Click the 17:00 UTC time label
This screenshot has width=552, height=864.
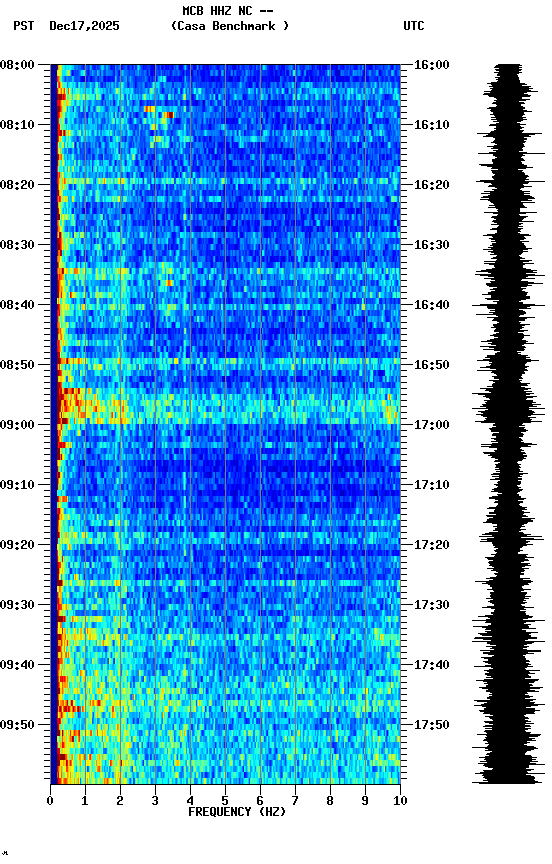432,425
